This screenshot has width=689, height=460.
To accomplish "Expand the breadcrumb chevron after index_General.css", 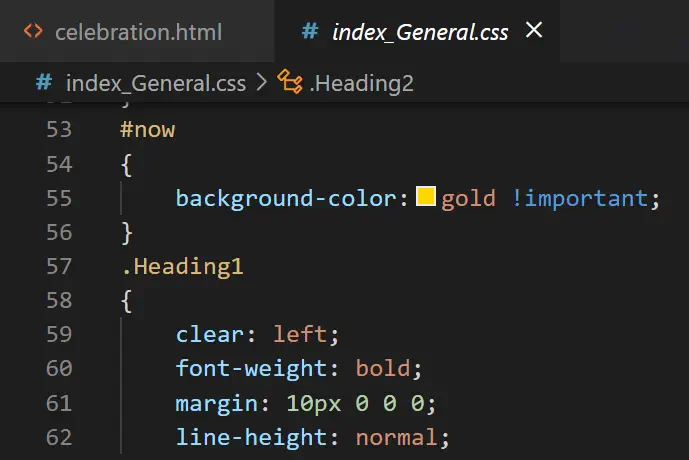I will pyautogui.click(x=261, y=82).
